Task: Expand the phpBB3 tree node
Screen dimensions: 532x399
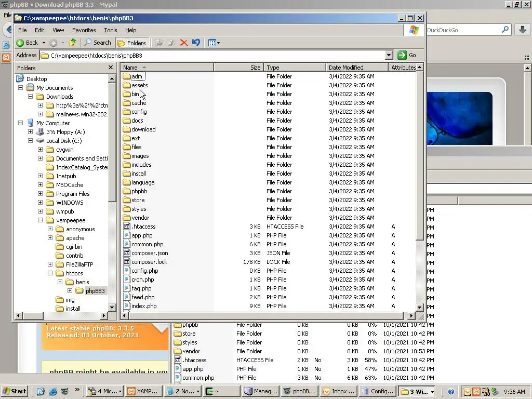Action: click(70, 290)
